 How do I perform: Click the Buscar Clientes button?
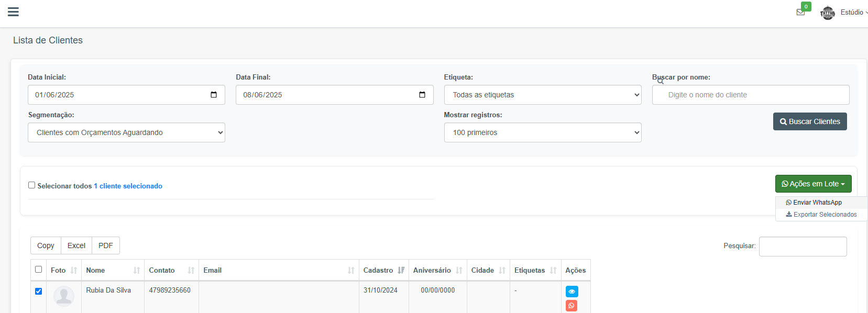pyautogui.click(x=809, y=121)
